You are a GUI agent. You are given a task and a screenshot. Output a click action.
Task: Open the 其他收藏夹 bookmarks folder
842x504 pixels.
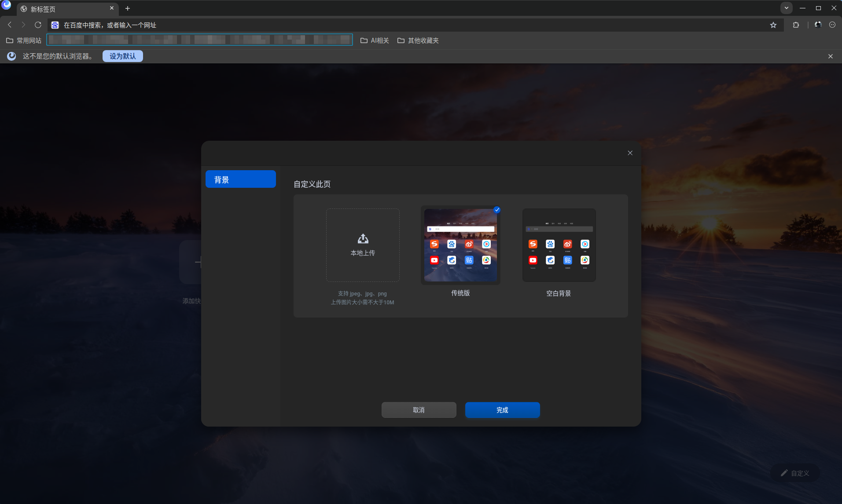point(418,40)
